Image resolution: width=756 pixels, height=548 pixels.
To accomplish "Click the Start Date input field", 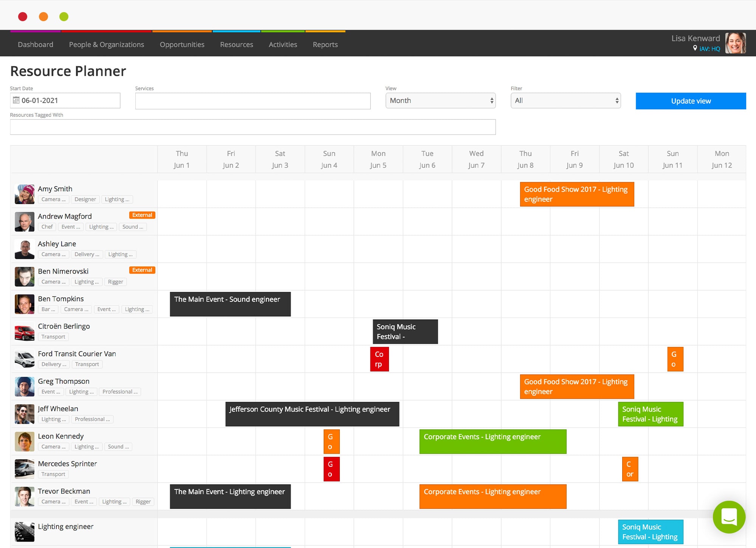I will point(66,100).
